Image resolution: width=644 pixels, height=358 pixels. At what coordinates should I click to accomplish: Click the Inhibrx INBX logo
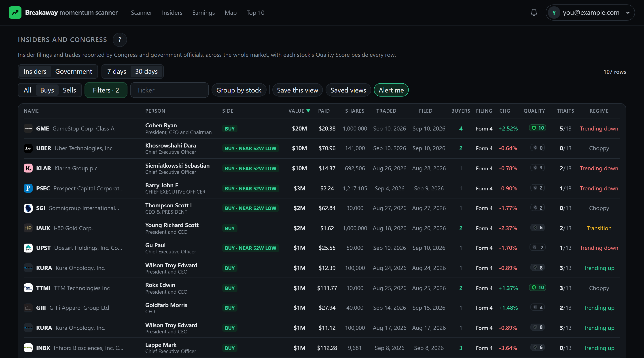(x=28, y=348)
